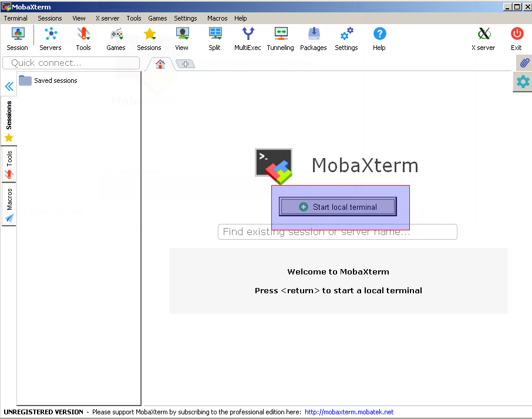
Task: Click the MobaXterm logo image
Action: pyautogui.click(x=274, y=166)
